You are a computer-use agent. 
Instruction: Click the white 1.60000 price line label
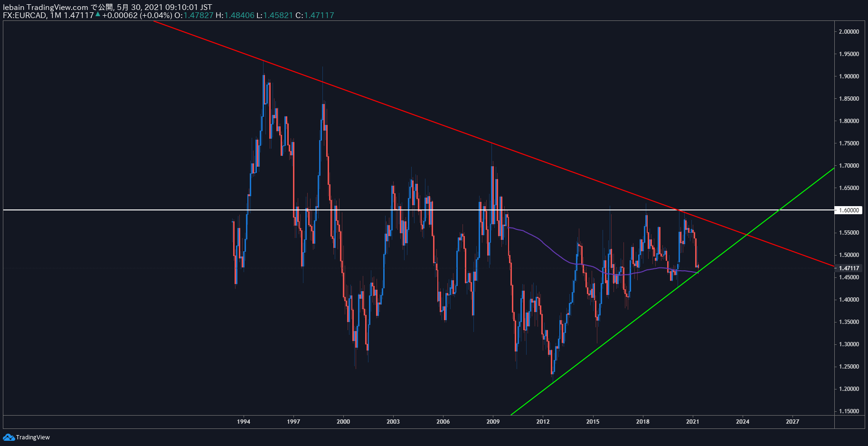click(849, 210)
